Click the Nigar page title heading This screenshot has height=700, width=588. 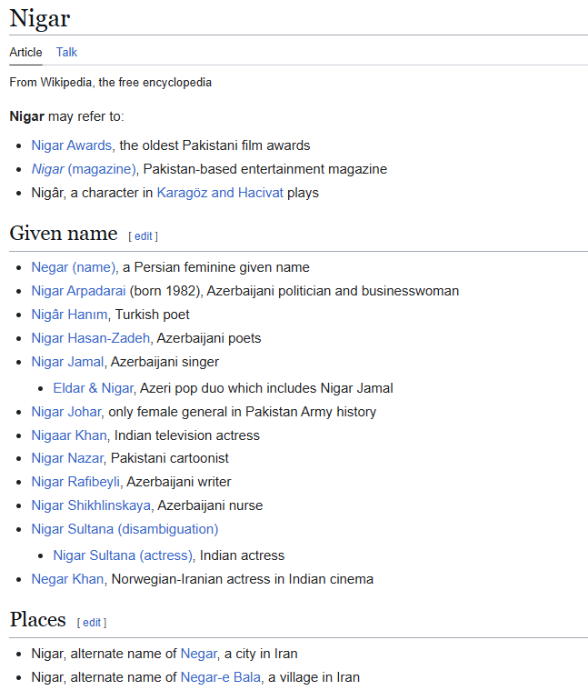click(40, 19)
